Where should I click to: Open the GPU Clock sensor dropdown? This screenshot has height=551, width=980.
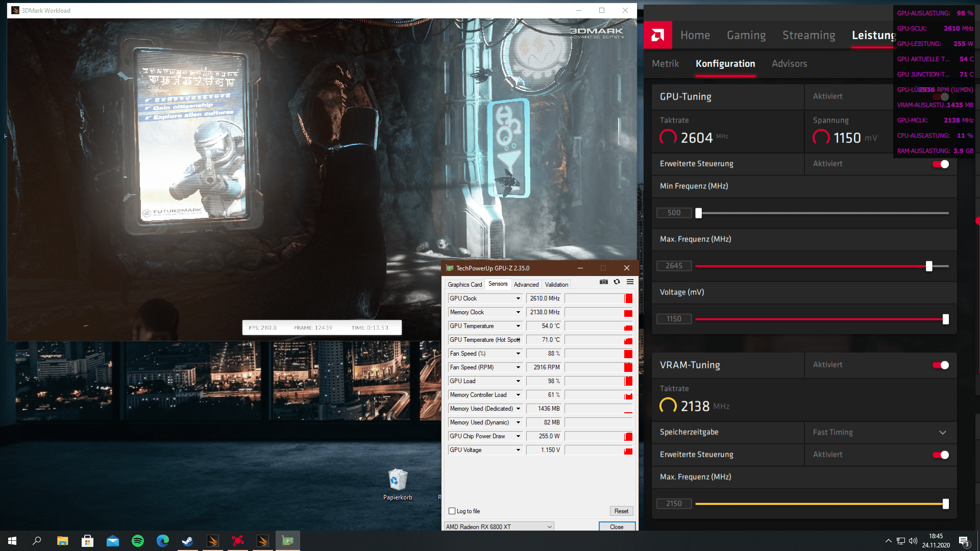tap(518, 298)
